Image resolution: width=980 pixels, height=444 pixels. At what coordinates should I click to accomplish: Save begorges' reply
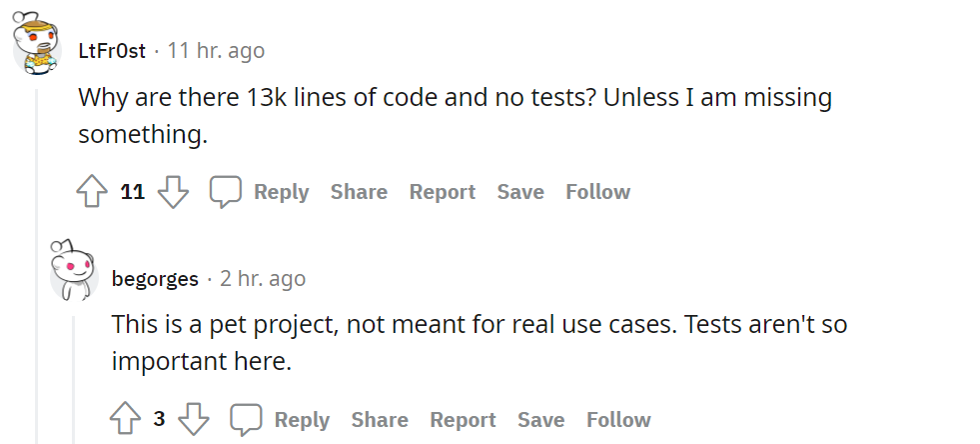click(541, 420)
